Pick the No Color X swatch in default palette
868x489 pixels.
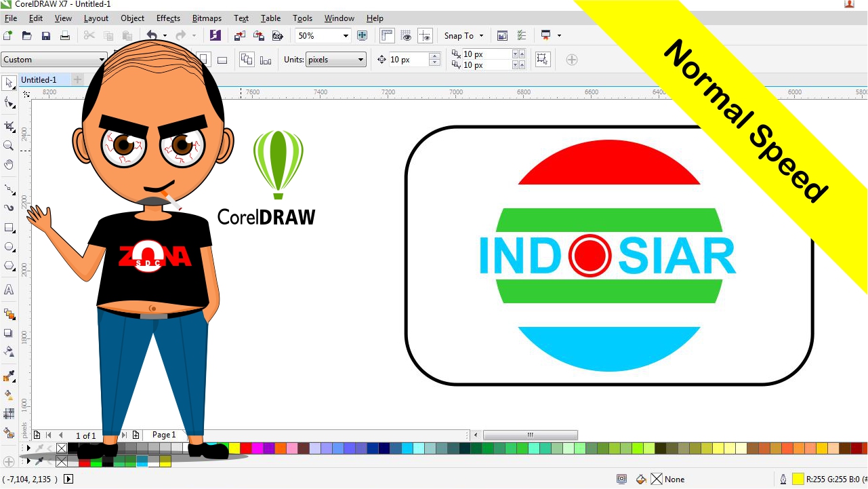62,448
